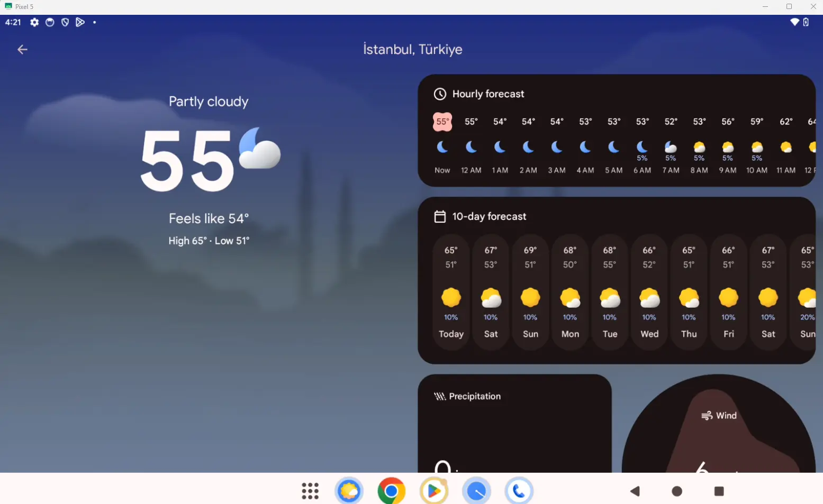Tap the moon icon above 4 AM
The image size is (823, 504).
click(x=585, y=146)
